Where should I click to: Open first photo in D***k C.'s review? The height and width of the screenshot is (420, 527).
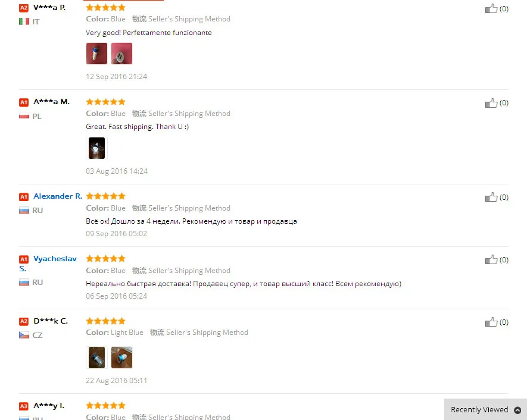(97, 358)
